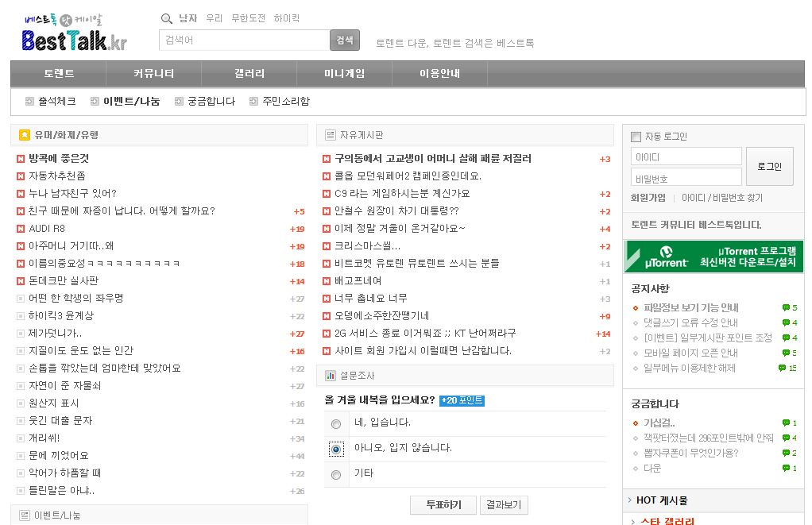Open the 토렌트 menu
Viewport: 812px width, 525px height.
pyautogui.click(x=59, y=74)
